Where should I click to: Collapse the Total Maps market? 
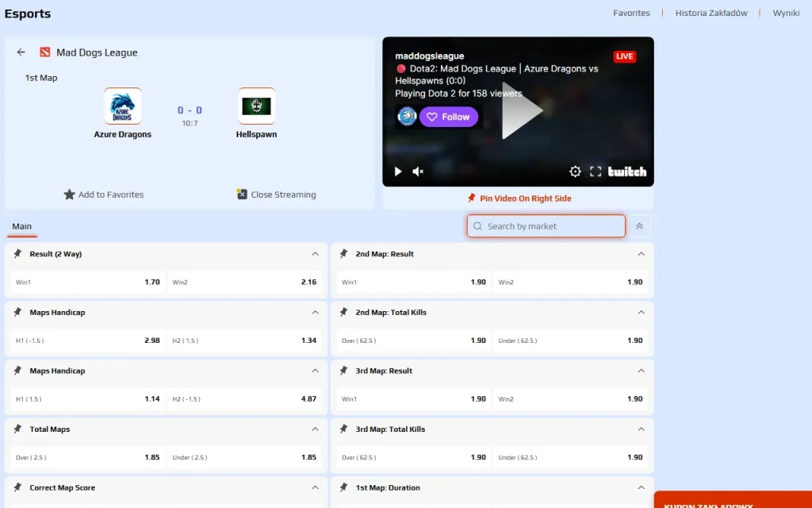point(315,429)
